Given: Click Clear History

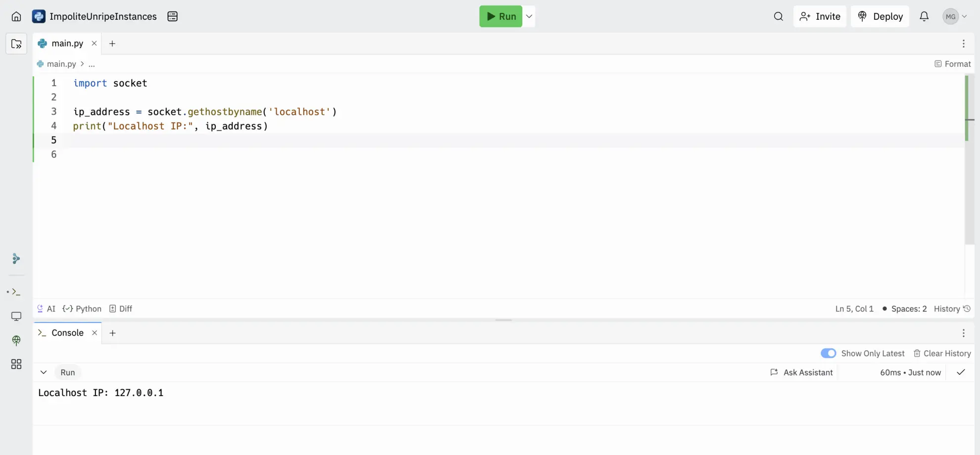Looking at the screenshot, I should pos(942,354).
